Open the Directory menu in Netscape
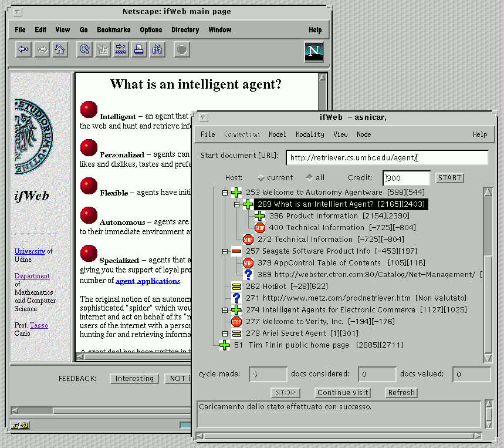The height and width of the screenshot is (448, 504). [x=185, y=30]
